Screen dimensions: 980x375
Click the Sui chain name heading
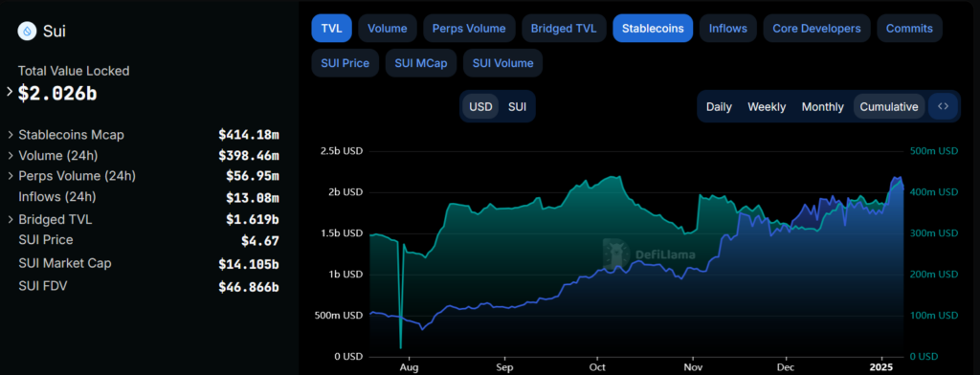[x=55, y=32]
